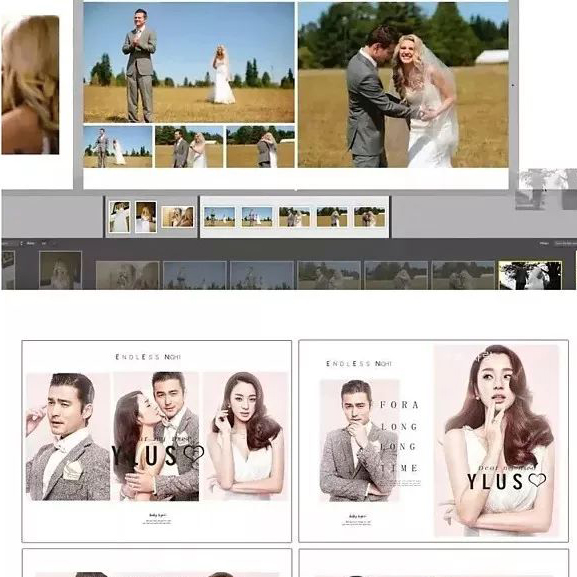This screenshot has width=577, height=577.
Task: Select blond hair close-up thumbnail in three-photo spread
Action: coord(177,217)
